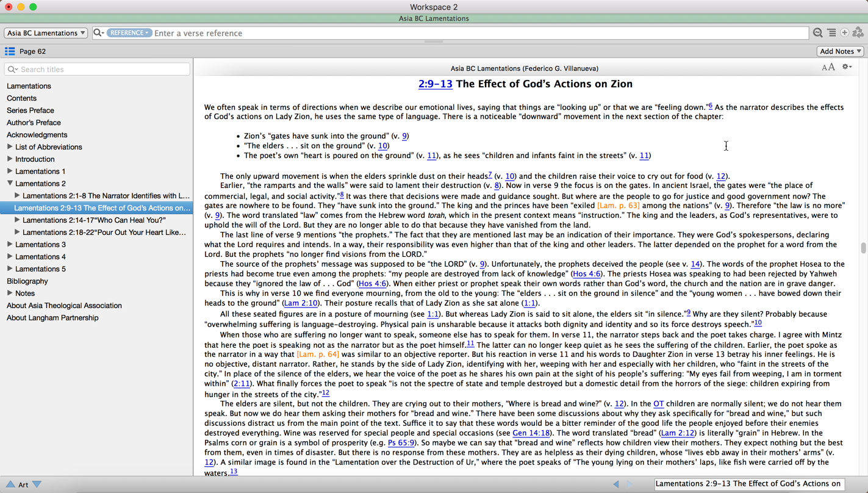Viewport: 868px width, 493px height.
Task: Open the REFERENCE search type dropdown
Action: click(x=129, y=33)
